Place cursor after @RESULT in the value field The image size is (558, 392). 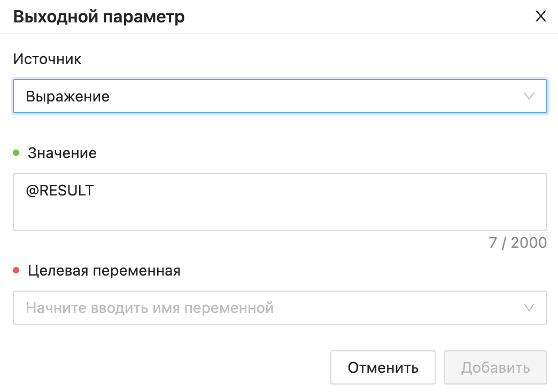96,190
